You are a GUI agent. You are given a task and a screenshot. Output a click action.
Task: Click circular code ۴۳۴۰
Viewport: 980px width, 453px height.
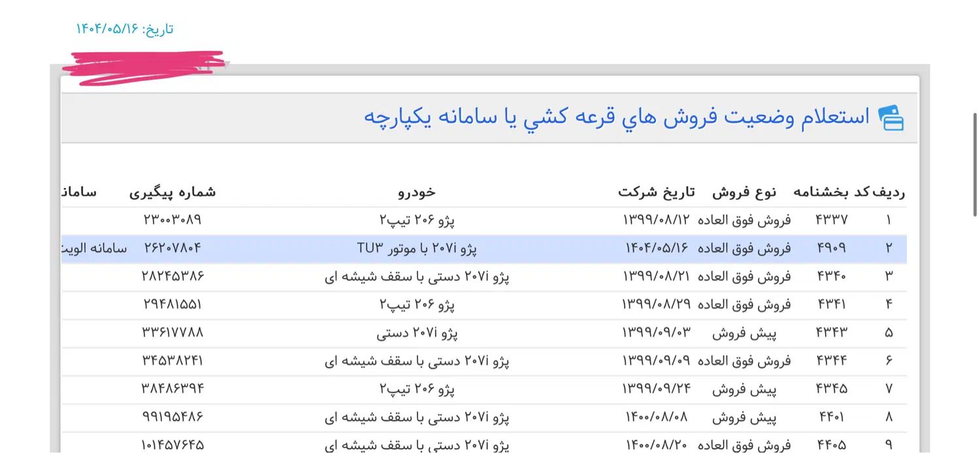tap(831, 276)
